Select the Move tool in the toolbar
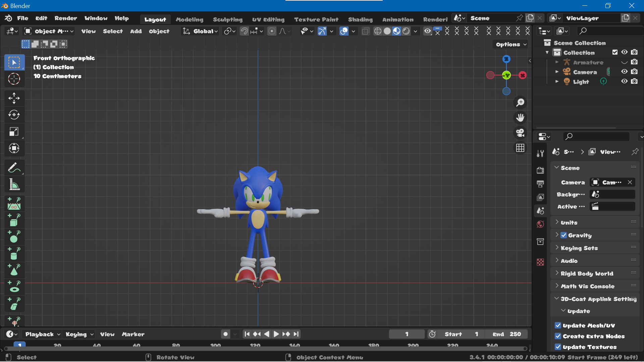Screen dimensions: 644x362 coord(14,98)
